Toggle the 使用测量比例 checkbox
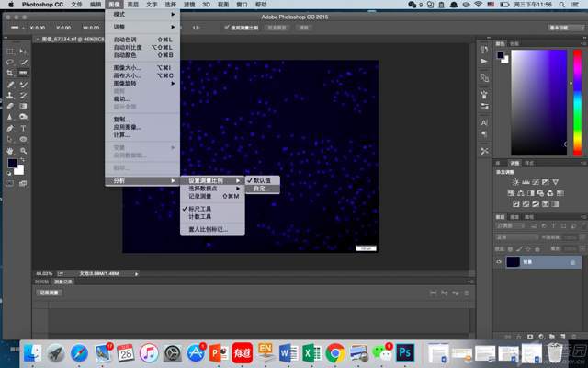The width and height of the screenshot is (588, 368). [x=227, y=28]
